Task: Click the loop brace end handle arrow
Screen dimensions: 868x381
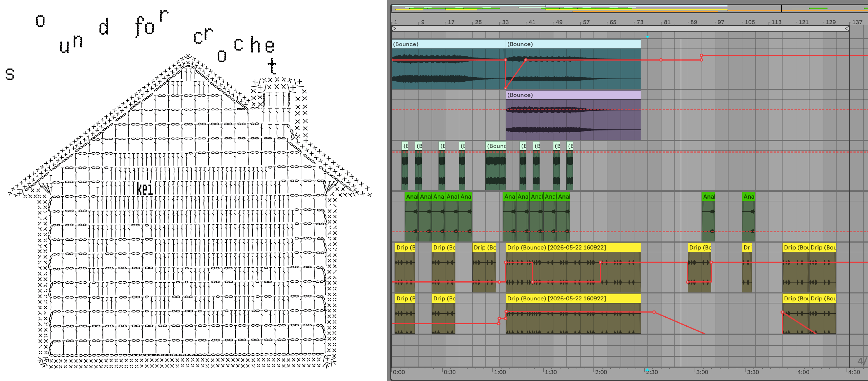Action: click(847, 29)
